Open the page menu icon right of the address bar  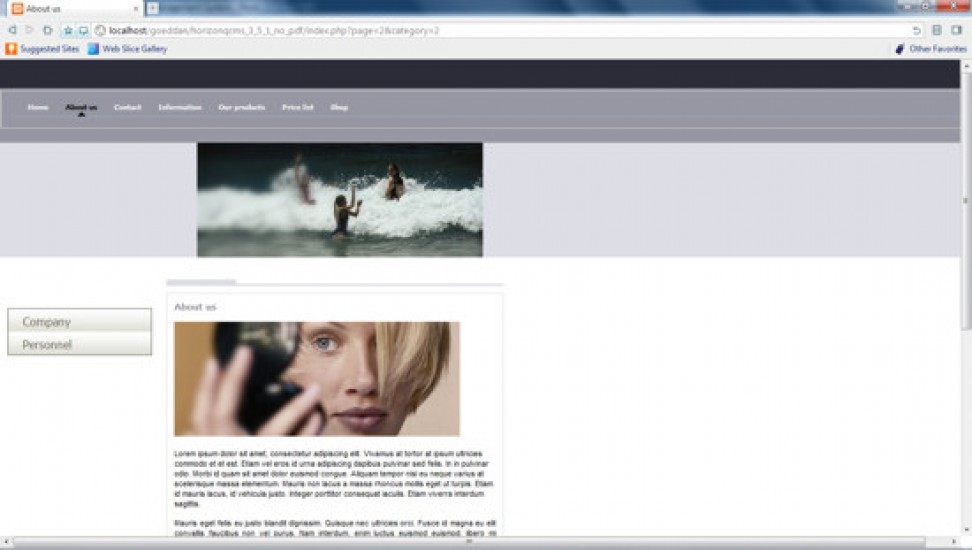(937, 30)
